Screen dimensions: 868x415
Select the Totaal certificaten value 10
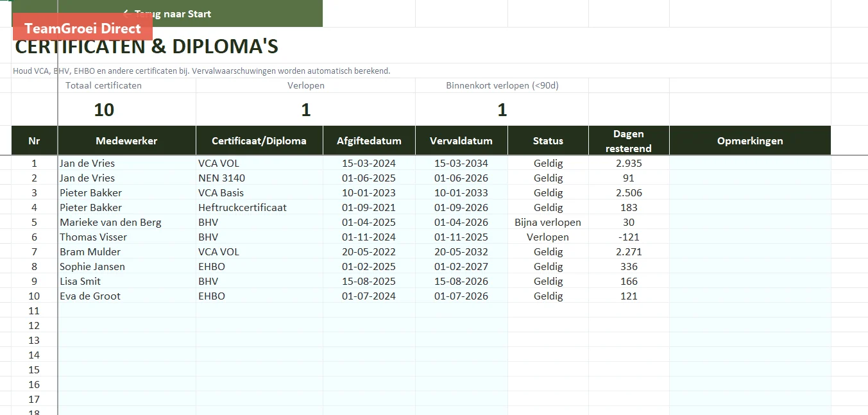[104, 110]
